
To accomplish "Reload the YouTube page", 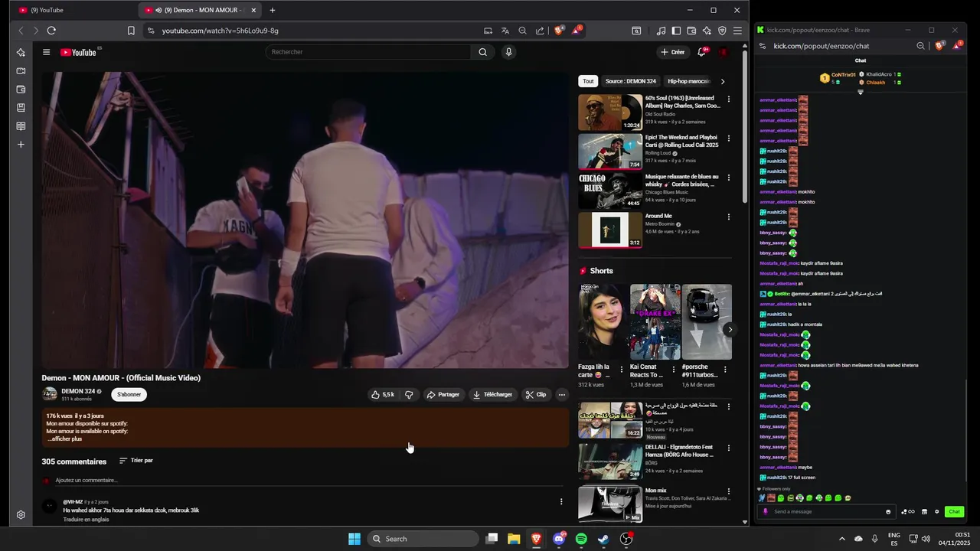I will (51, 31).
